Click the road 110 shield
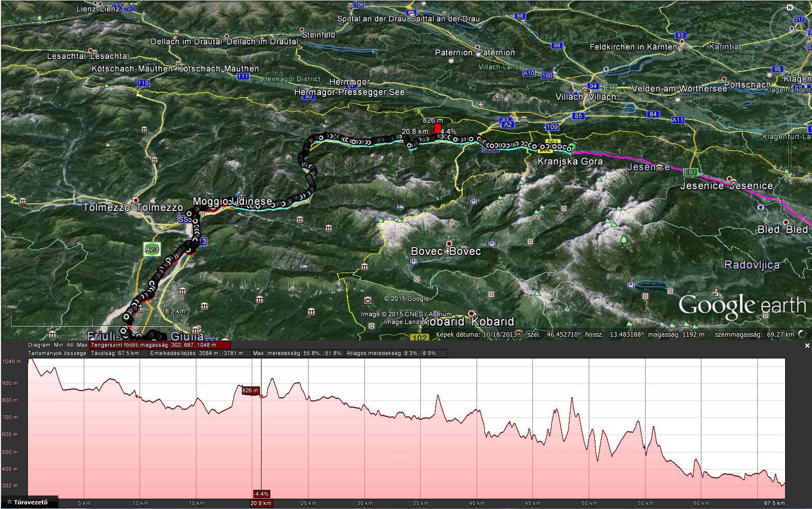This screenshot has height=509, width=812. pos(143,83)
